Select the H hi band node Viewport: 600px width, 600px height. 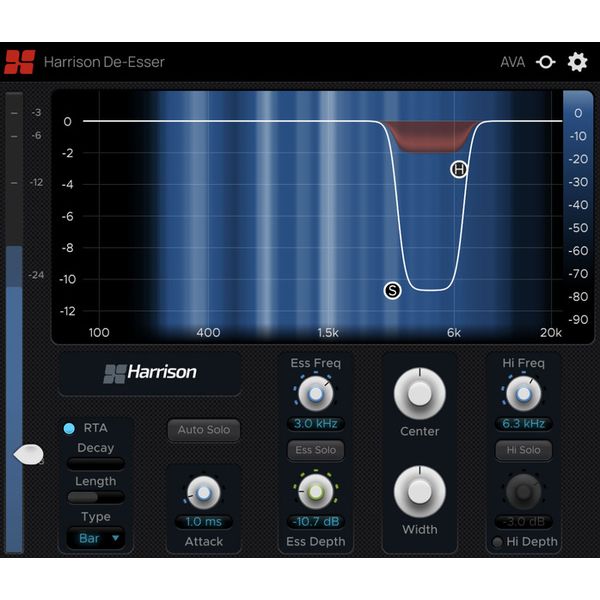[x=459, y=169]
